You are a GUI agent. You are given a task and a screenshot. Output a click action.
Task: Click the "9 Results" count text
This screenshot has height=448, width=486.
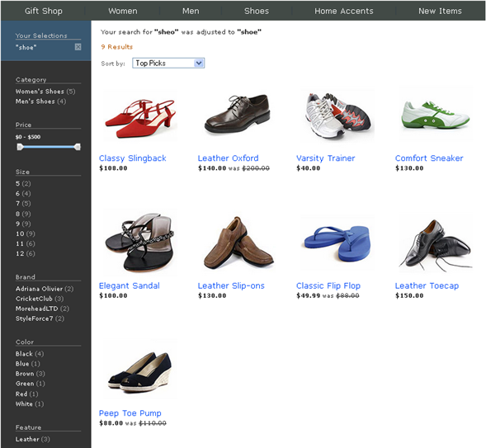[117, 47]
